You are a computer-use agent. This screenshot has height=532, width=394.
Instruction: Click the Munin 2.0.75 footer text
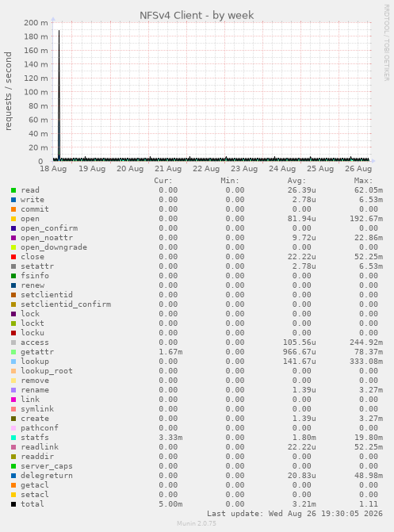click(x=197, y=523)
